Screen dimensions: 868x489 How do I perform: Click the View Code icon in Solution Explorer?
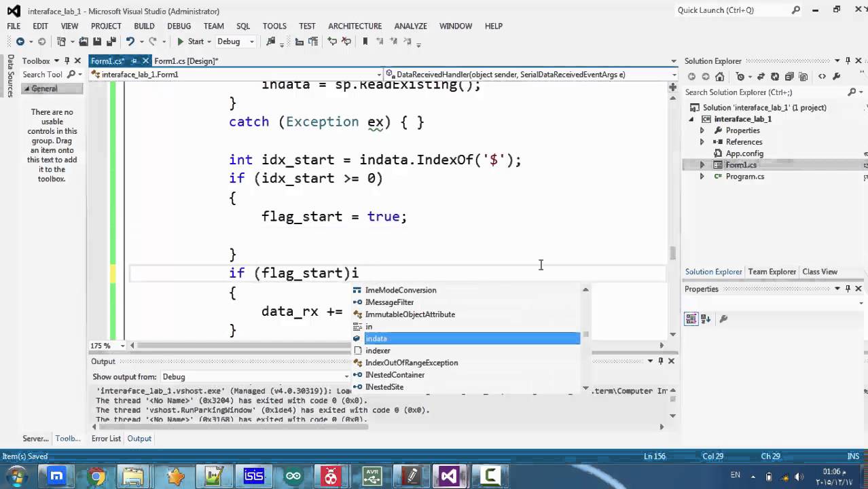(822, 77)
